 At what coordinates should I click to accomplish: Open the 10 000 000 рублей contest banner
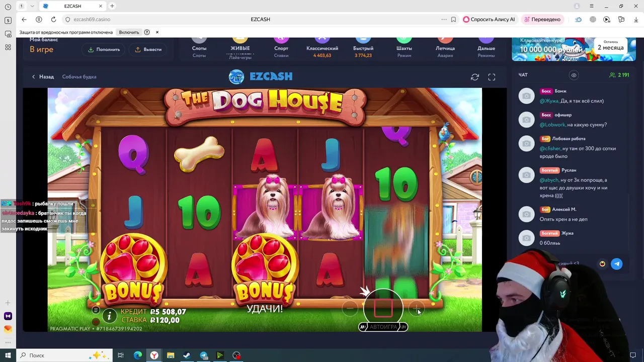(574, 49)
